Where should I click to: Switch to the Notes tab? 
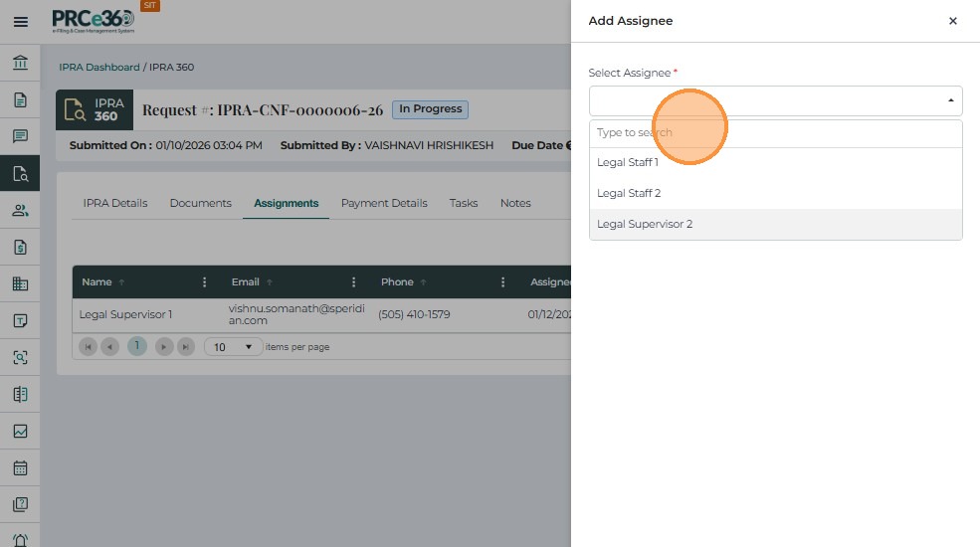(515, 203)
